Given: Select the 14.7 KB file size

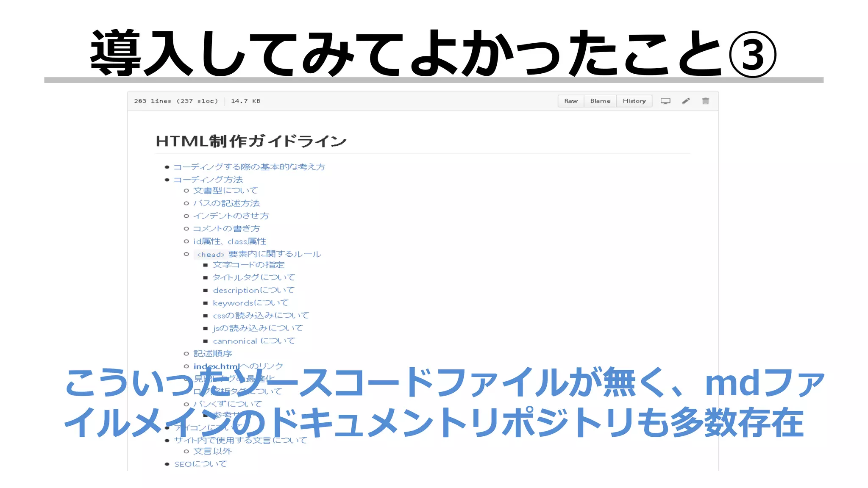Looking at the screenshot, I should click(x=246, y=101).
